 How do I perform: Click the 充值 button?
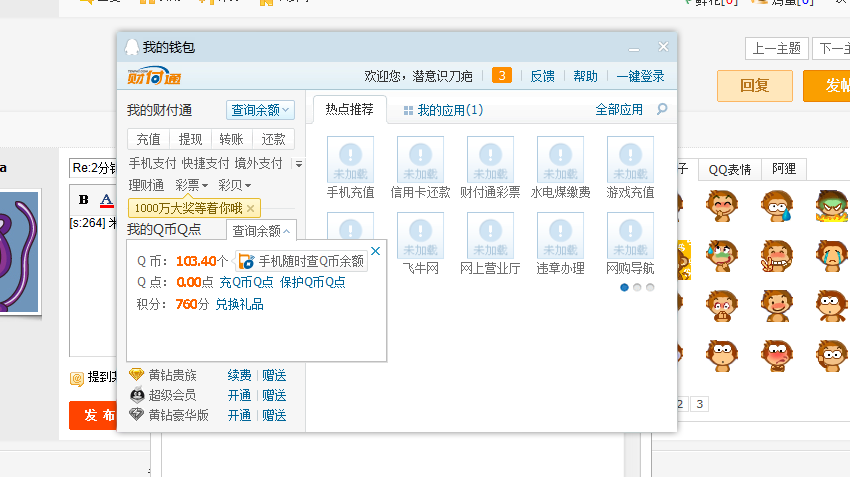click(x=149, y=139)
